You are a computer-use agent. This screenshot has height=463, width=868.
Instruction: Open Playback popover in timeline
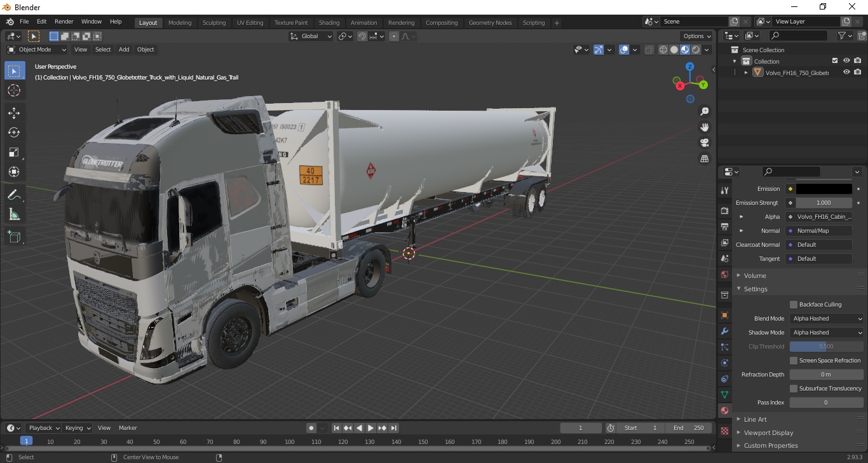point(43,428)
